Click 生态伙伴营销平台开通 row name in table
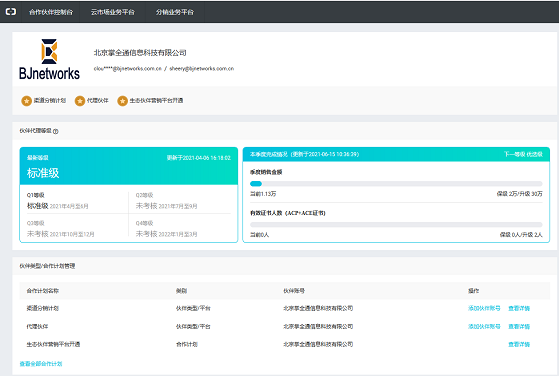Viewport: 559px width, 376px height. (53, 344)
